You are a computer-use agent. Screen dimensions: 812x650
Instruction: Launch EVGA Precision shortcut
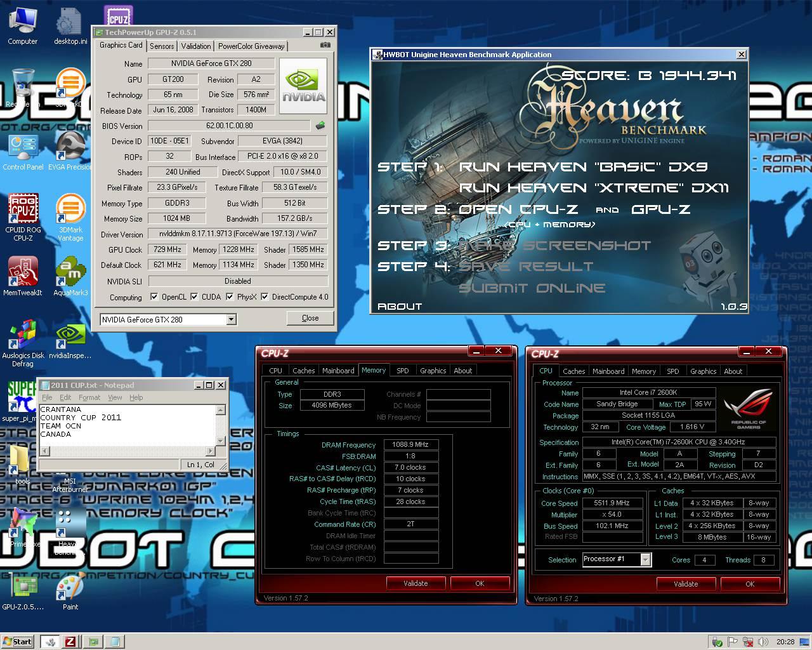point(70,151)
